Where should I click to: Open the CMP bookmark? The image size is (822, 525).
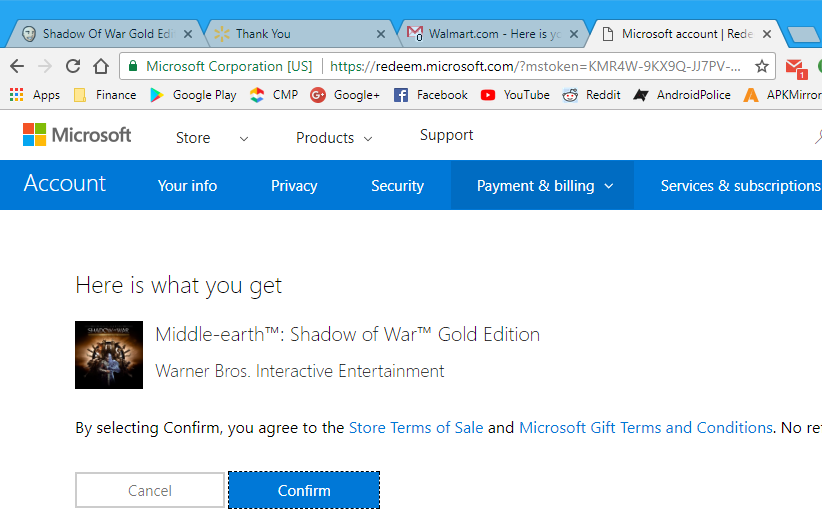point(274,95)
